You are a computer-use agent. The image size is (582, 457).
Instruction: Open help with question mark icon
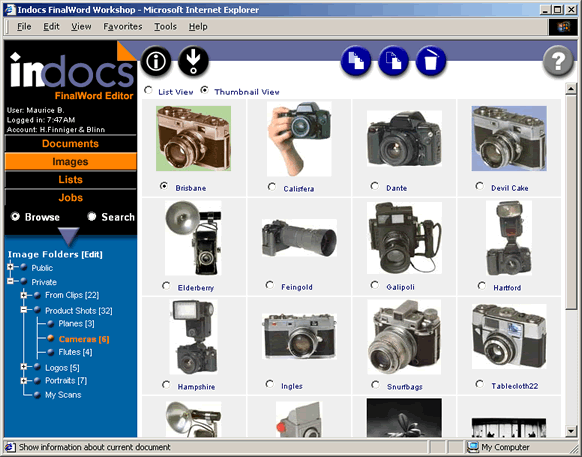[x=558, y=61]
